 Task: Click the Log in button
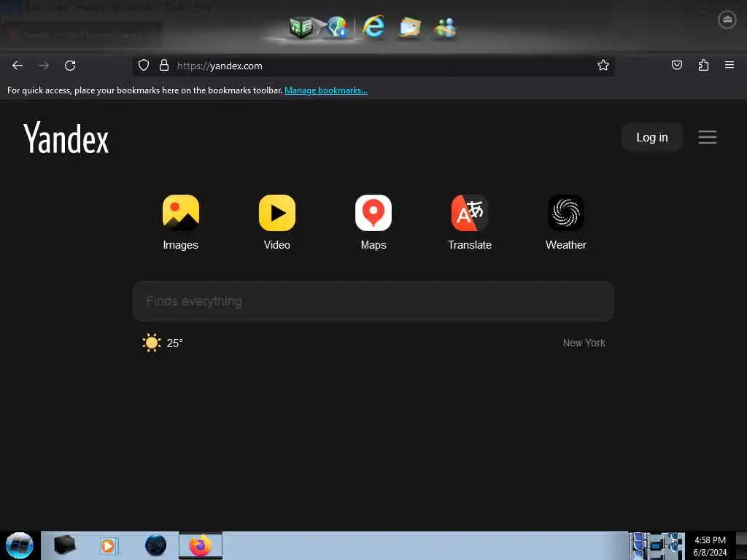pos(652,137)
